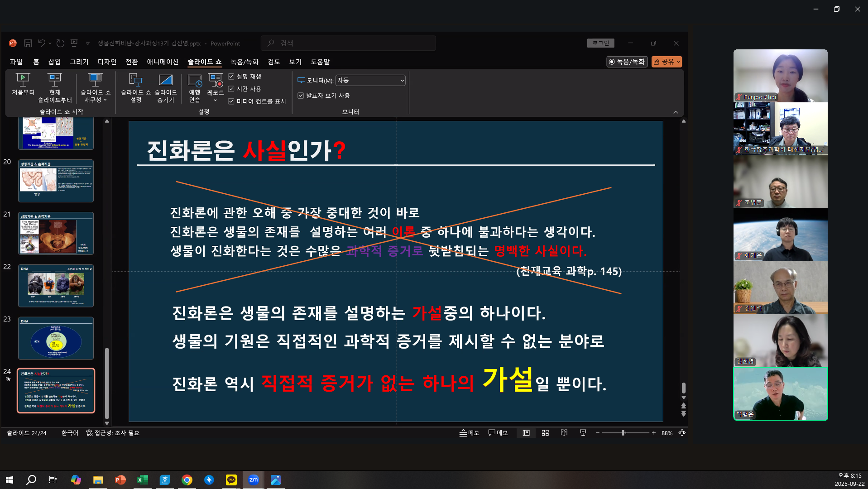This screenshot has width=868, height=489.
Task: Switch to Normal view icon
Action: 526,433
